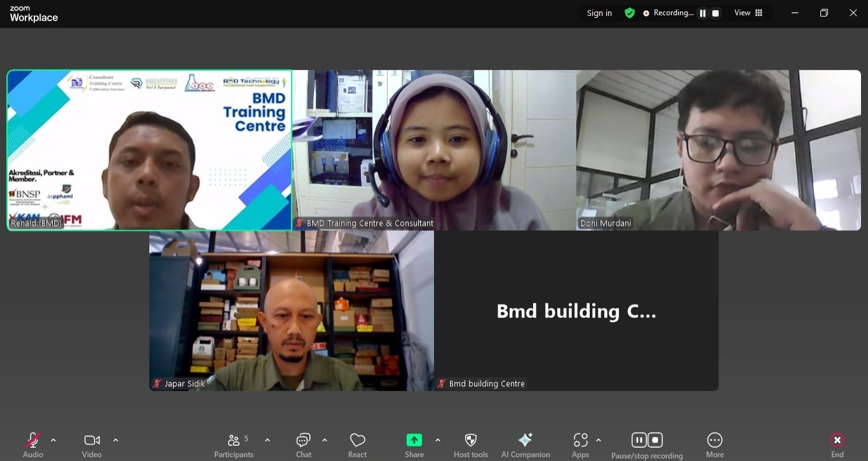This screenshot has width=868, height=461.
Task: Expand the video options chevron
Action: point(116,440)
